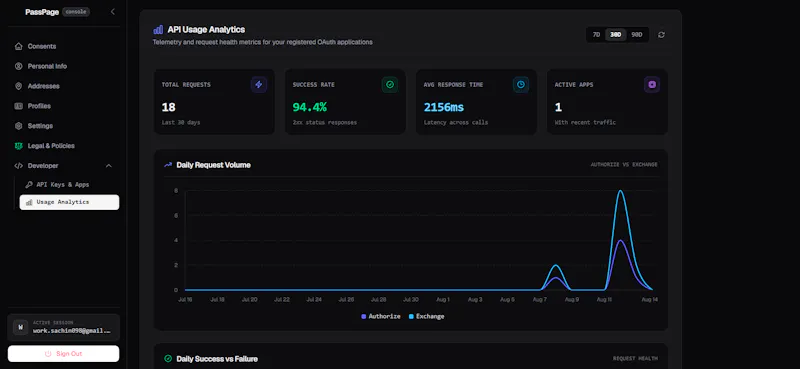Click the Developer code brackets icon
This screenshot has height=369, width=800.
click(18, 166)
